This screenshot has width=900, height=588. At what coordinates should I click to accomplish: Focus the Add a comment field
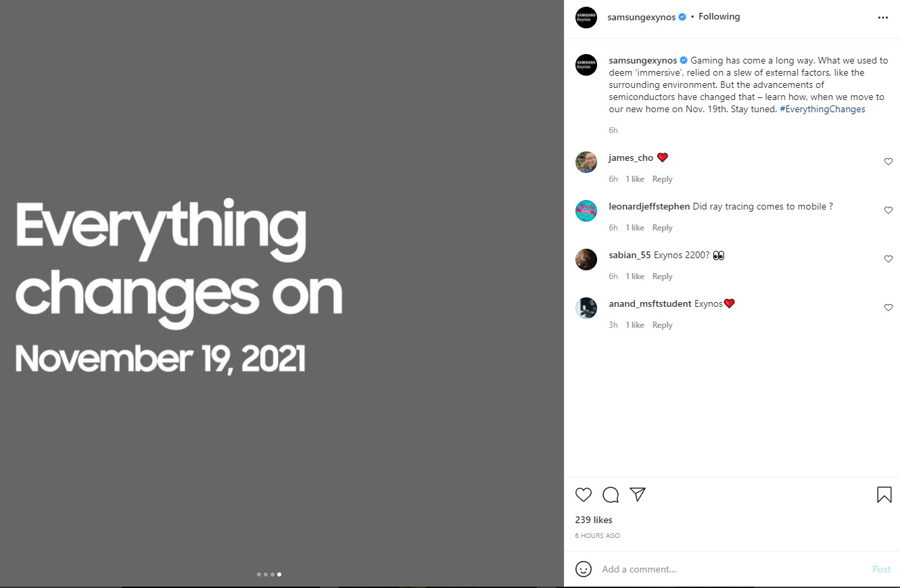point(730,569)
